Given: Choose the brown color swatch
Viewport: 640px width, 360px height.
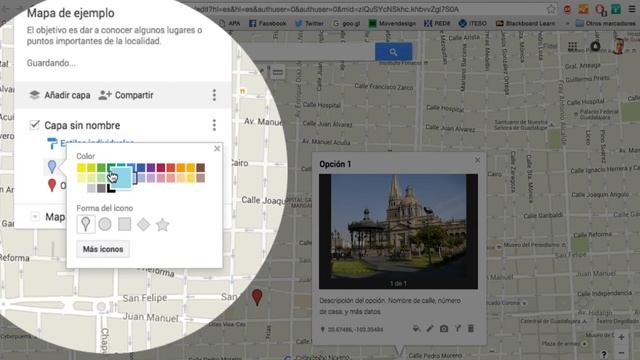Looking at the screenshot, I should pyautogui.click(x=200, y=168).
